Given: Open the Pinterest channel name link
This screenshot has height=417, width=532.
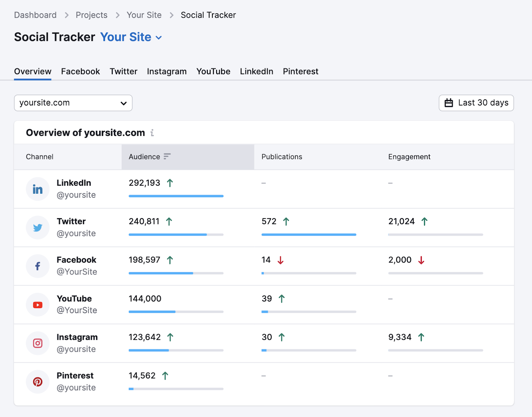Looking at the screenshot, I should click(75, 376).
